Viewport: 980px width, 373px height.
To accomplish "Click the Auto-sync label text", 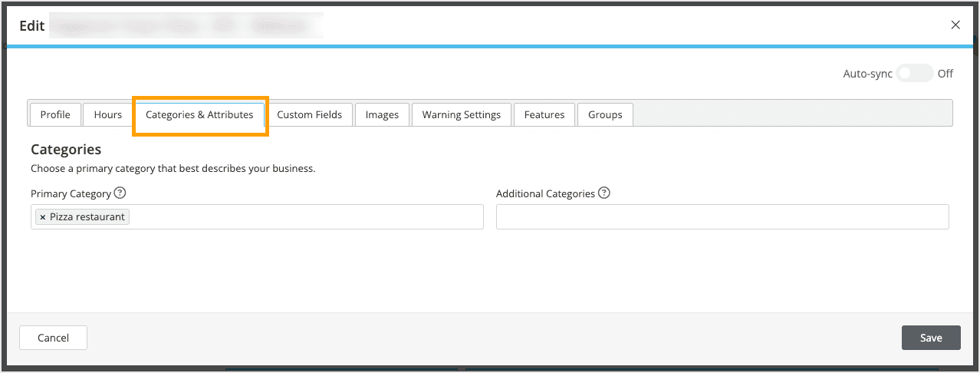I will click(x=867, y=74).
